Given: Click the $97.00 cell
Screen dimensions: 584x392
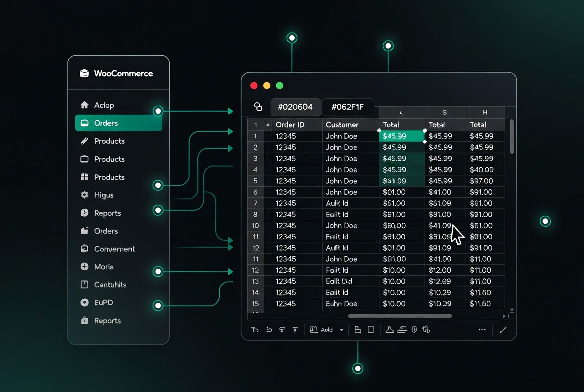Looking at the screenshot, I should [x=485, y=181].
